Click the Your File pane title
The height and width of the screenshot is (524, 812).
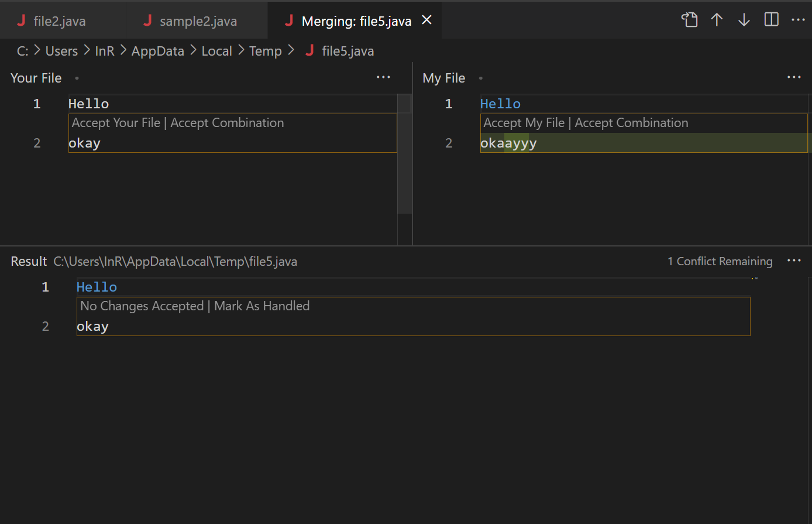[x=36, y=78]
